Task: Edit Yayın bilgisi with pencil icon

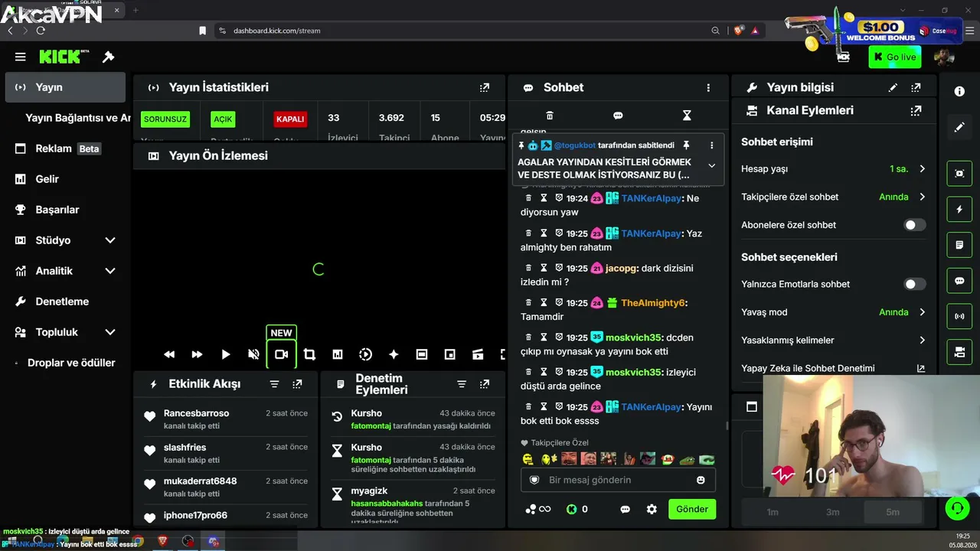Action: tap(893, 88)
